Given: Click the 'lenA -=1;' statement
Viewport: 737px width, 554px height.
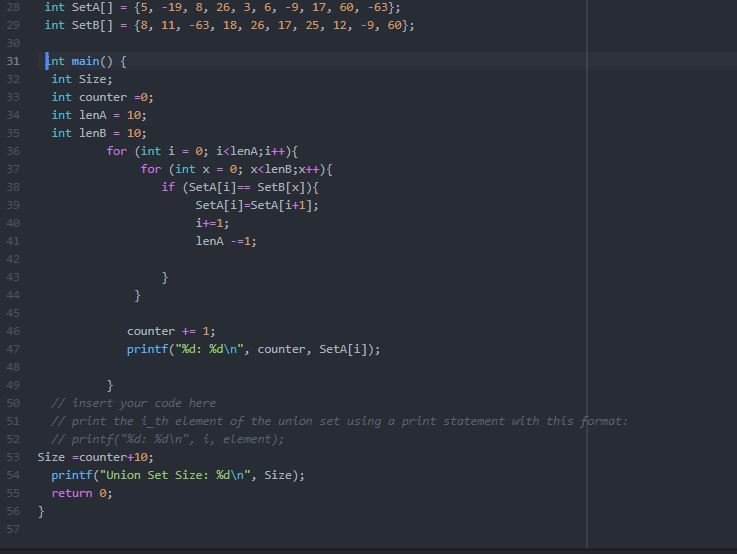Looking at the screenshot, I should click(x=226, y=241).
